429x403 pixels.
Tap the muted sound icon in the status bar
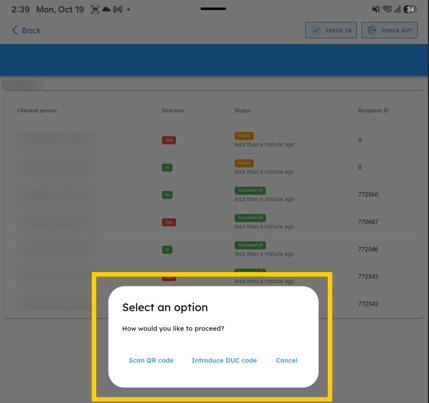click(376, 9)
